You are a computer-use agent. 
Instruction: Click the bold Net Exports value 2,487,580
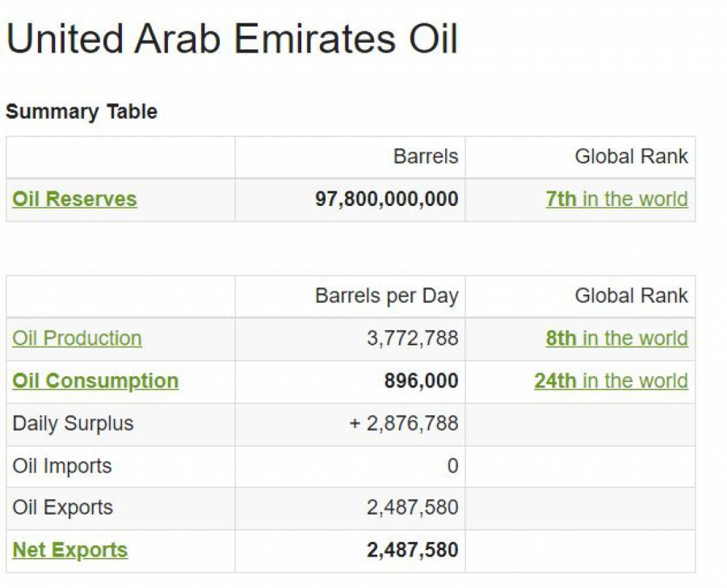tap(412, 550)
